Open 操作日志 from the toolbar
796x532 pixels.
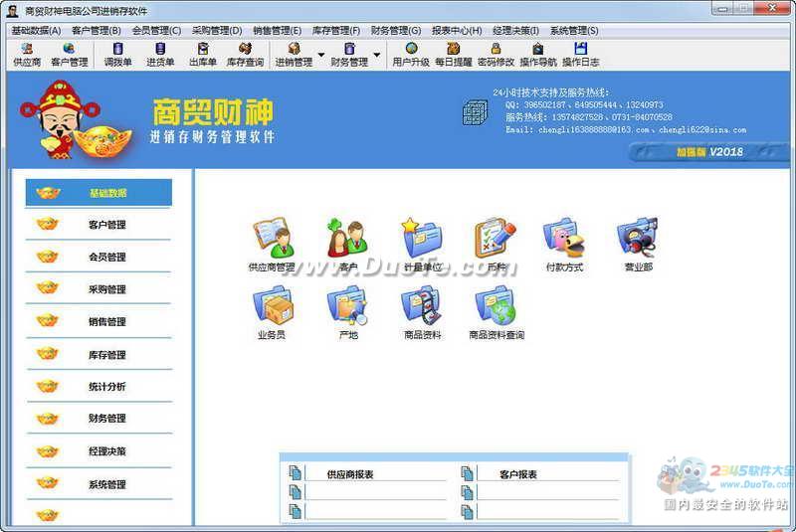(x=580, y=55)
